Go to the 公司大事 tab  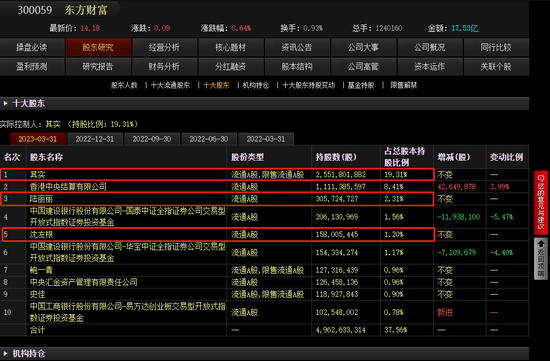tap(363, 47)
